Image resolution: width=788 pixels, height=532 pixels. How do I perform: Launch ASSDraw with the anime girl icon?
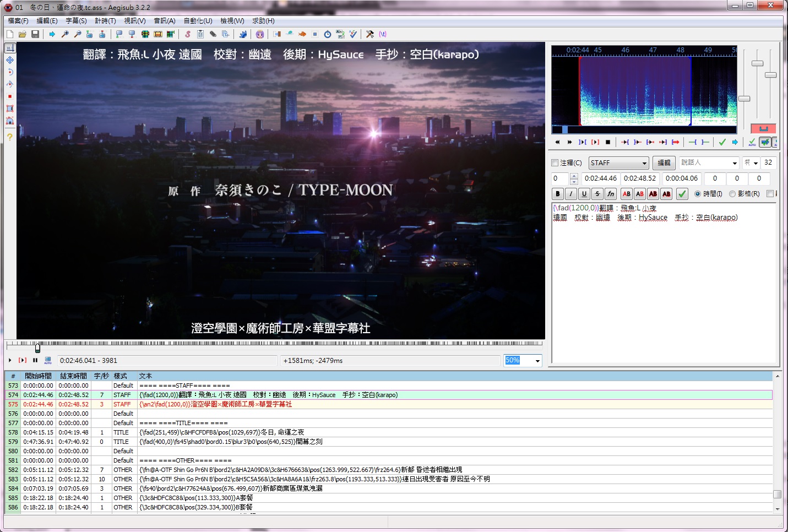(260, 34)
